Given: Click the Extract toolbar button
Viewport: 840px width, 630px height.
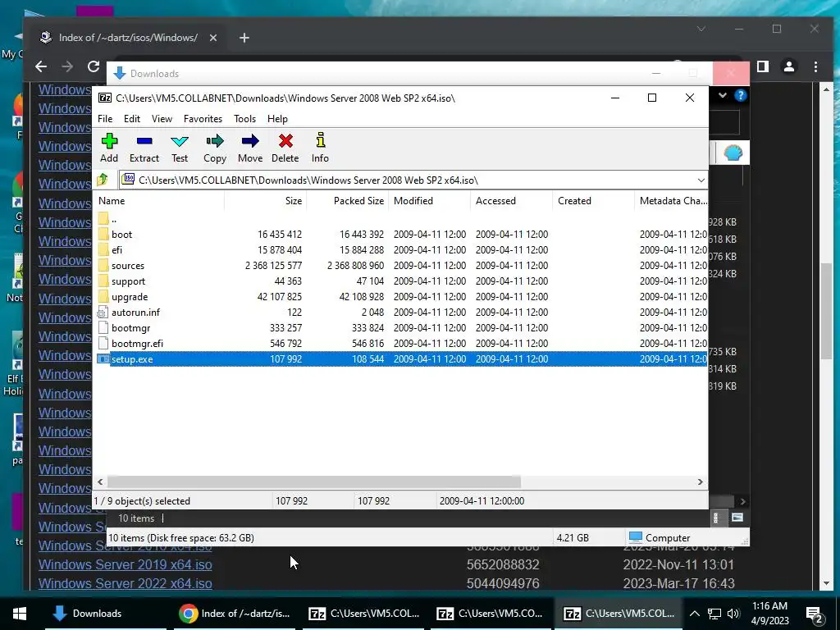Looking at the screenshot, I should pyautogui.click(x=144, y=148).
